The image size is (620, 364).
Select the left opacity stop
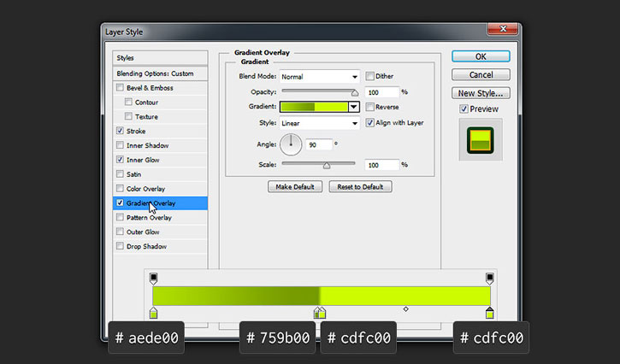coord(153,279)
